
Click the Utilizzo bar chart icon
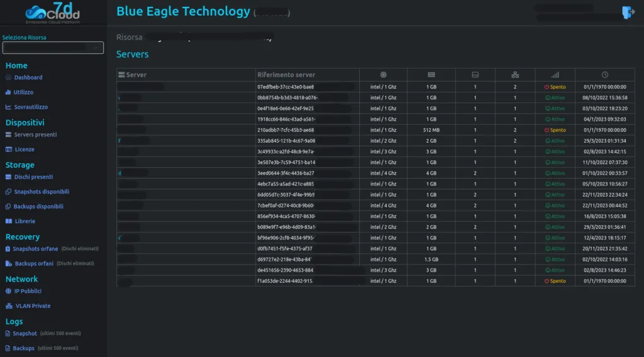8,92
